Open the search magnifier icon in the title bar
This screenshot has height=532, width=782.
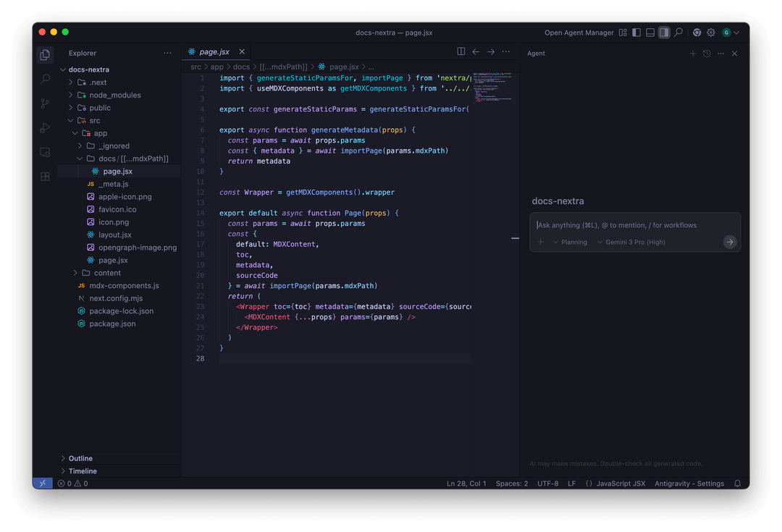(678, 32)
